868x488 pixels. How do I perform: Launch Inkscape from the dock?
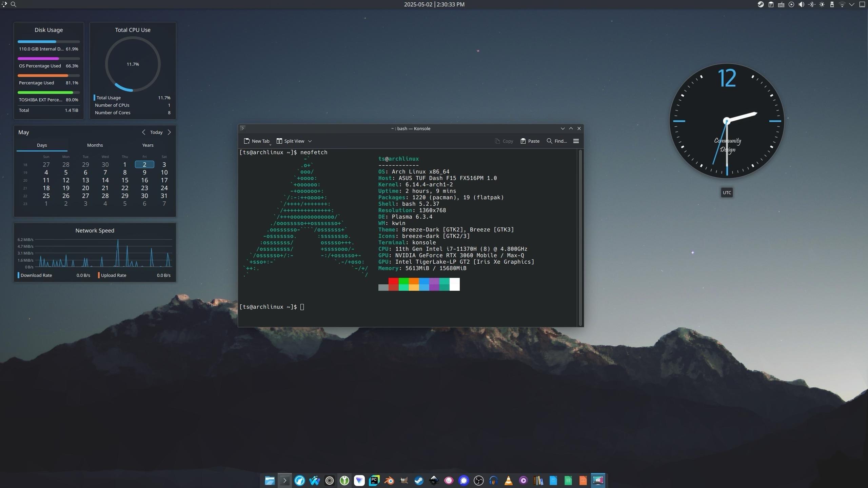(434, 480)
